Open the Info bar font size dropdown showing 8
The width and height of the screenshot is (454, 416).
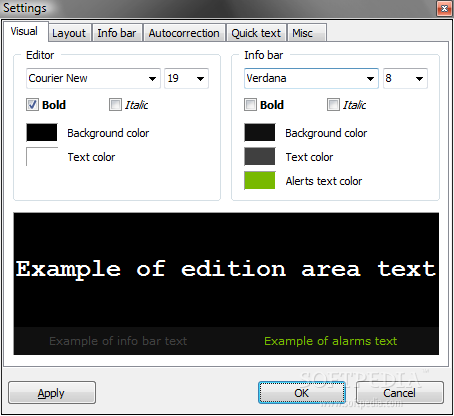[x=405, y=78]
